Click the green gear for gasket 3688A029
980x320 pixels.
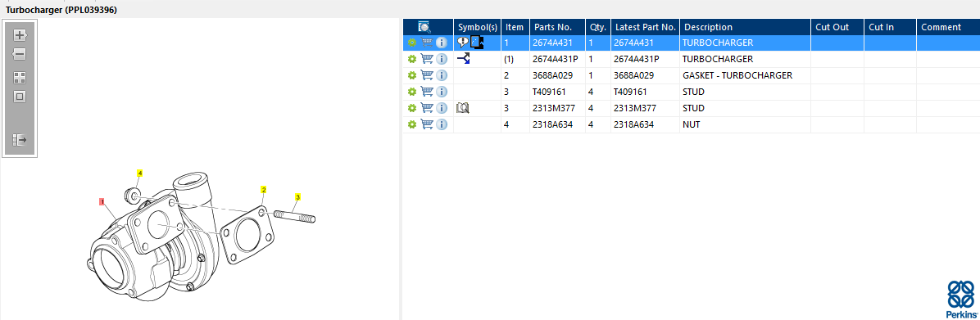(412, 74)
